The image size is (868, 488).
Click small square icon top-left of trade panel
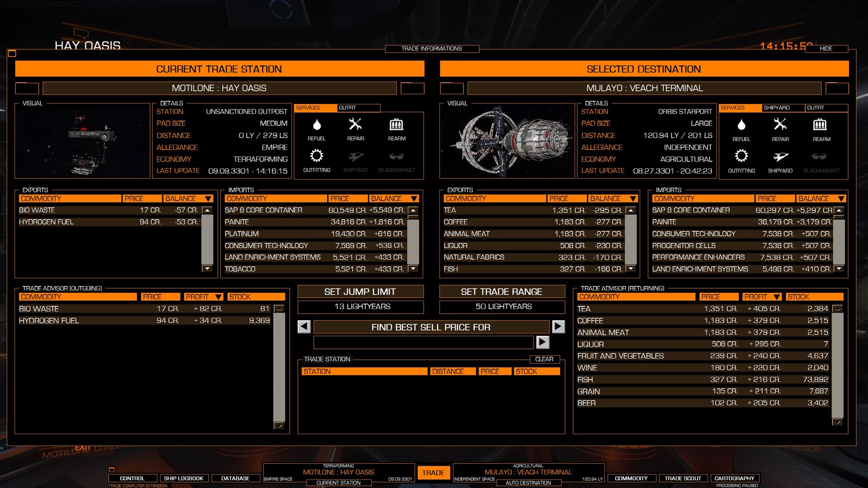pos(12,53)
